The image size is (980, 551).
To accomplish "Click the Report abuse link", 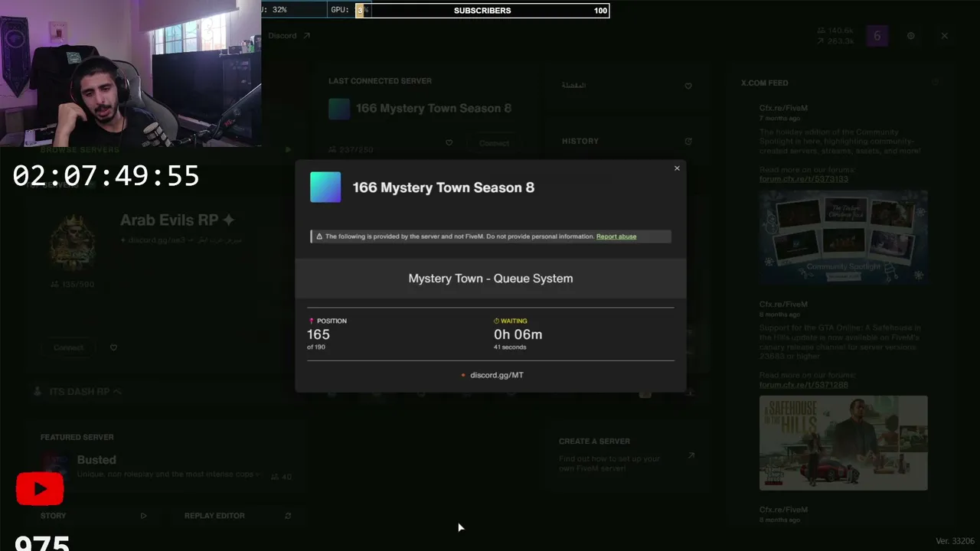I will pos(616,236).
